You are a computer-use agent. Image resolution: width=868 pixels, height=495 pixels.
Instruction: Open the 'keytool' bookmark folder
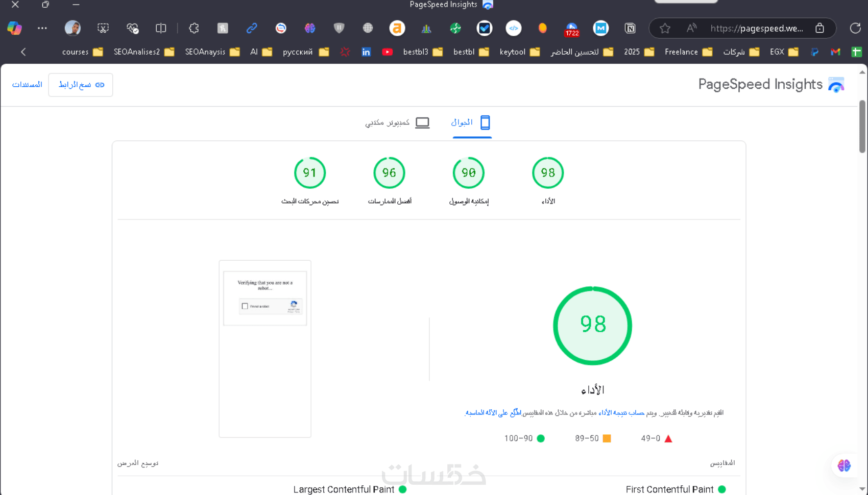[520, 52]
